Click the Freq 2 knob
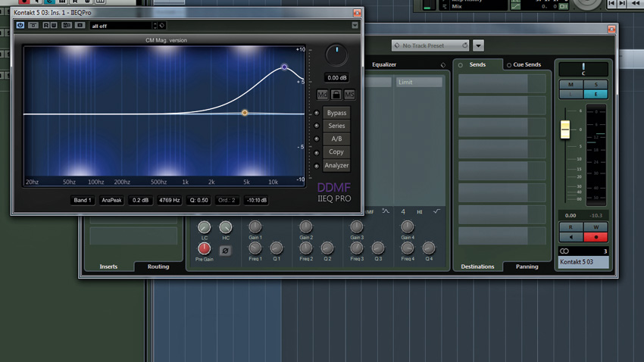Screen dimensions: 644x362 coord(306,248)
